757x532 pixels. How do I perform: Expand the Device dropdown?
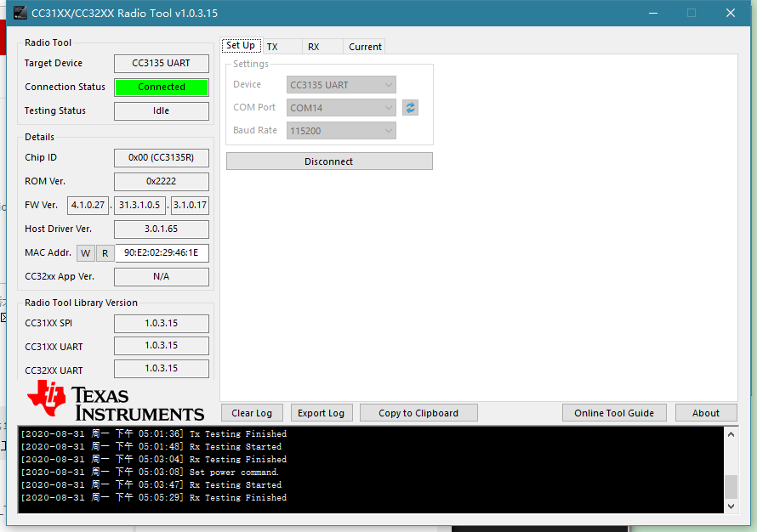pyautogui.click(x=341, y=85)
